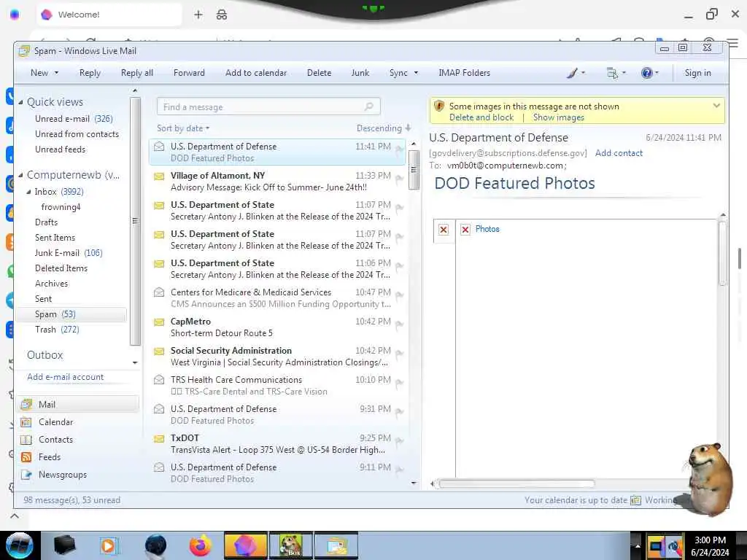Show hidden system tray icons arrow
The height and width of the screenshot is (560, 747).
coord(637,545)
